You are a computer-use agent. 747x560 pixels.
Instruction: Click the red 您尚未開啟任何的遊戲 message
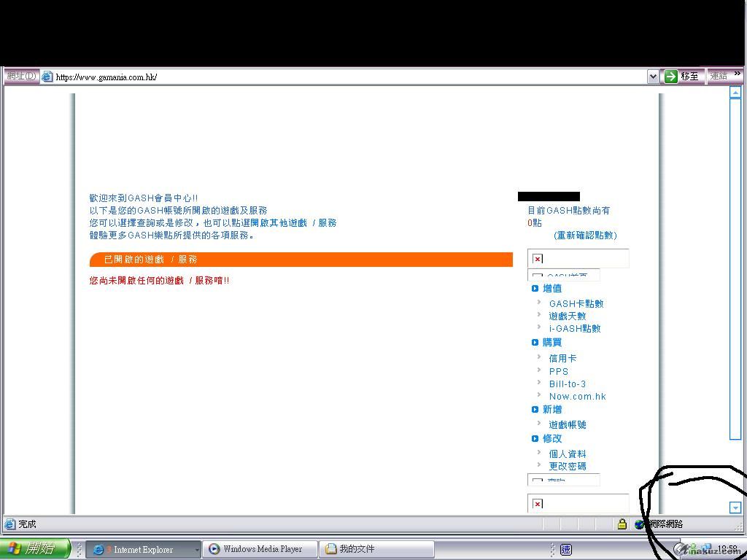click(159, 281)
